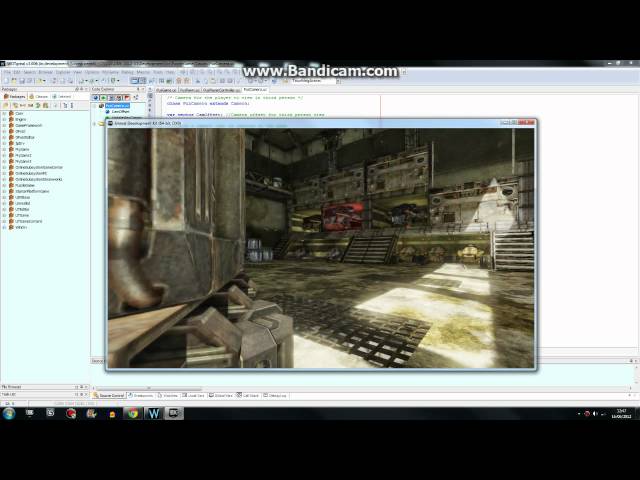Expand the WinDrv package node
This screenshot has height=480, width=640.
pyautogui.click(x=4, y=227)
